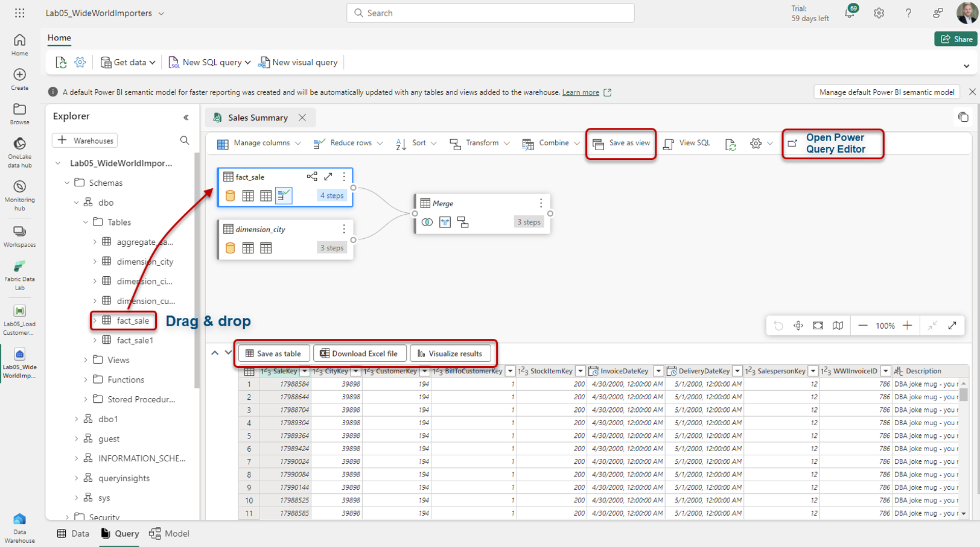980x547 pixels.
Task: Close the Sales Summary tab
Action: coord(302,118)
